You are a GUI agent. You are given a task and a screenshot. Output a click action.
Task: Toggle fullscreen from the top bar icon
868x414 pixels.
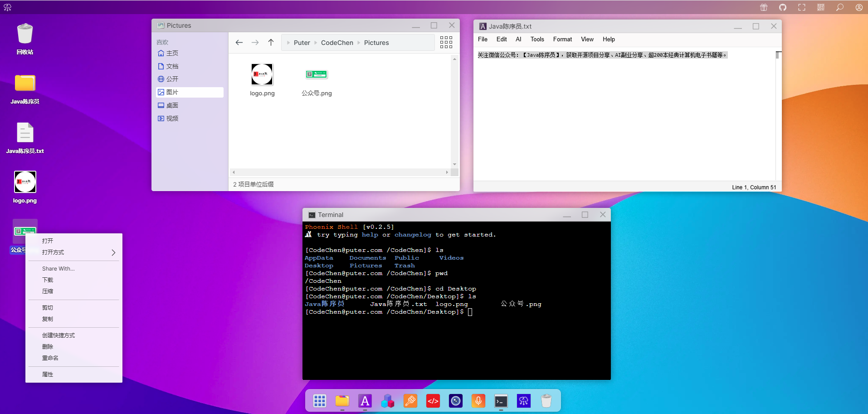[x=802, y=7]
